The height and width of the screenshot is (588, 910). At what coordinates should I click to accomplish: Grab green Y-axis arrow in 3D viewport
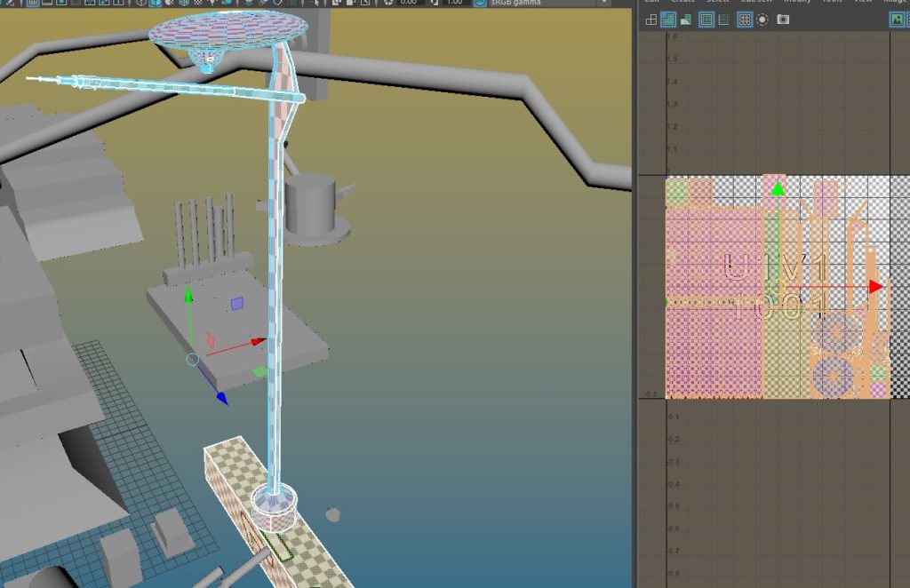click(188, 296)
